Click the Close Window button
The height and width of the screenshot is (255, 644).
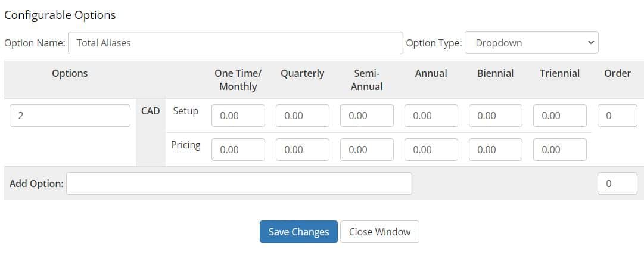pyautogui.click(x=379, y=232)
